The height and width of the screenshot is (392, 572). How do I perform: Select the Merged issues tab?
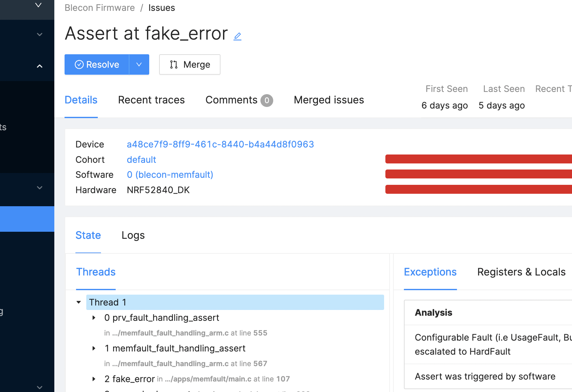pyautogui.click(x=329, y=100)
